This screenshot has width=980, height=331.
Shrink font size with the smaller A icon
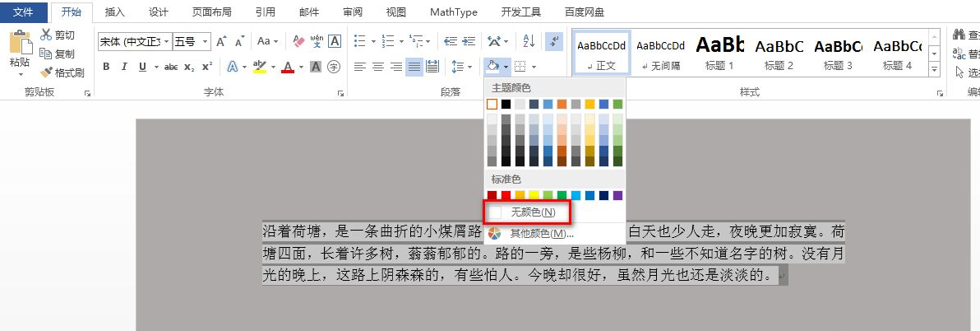[239, 41]
